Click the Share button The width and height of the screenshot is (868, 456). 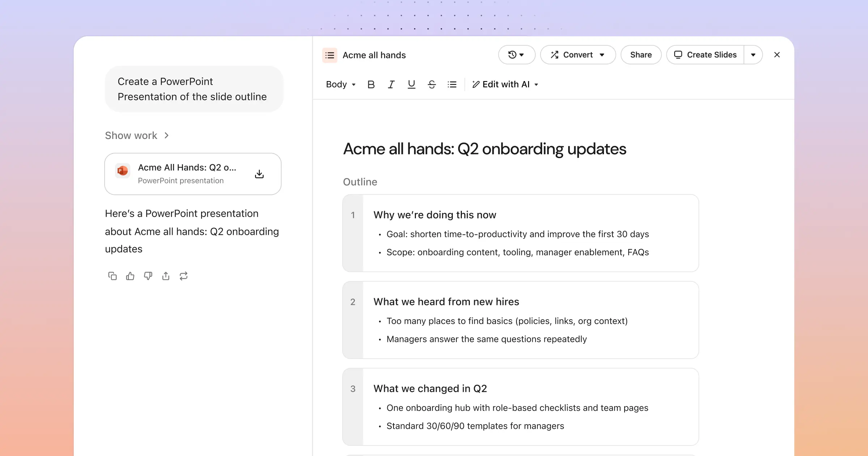[x=641, y=55]
